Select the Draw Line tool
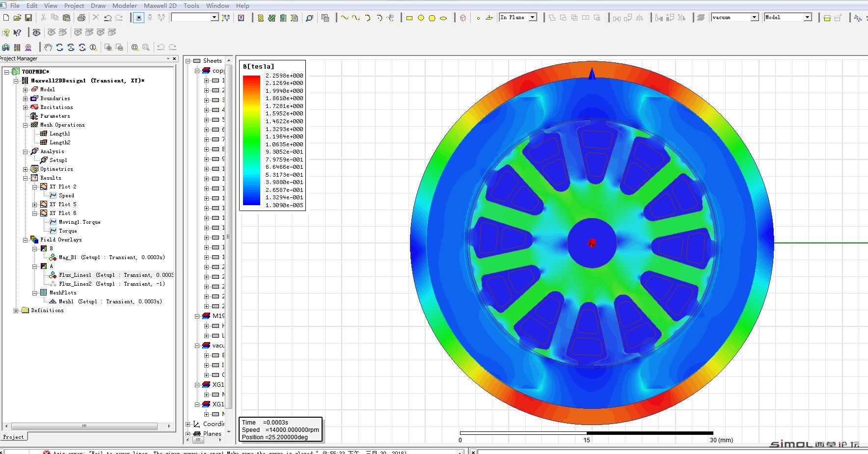868x454 pixels. (x=345, y=18)
